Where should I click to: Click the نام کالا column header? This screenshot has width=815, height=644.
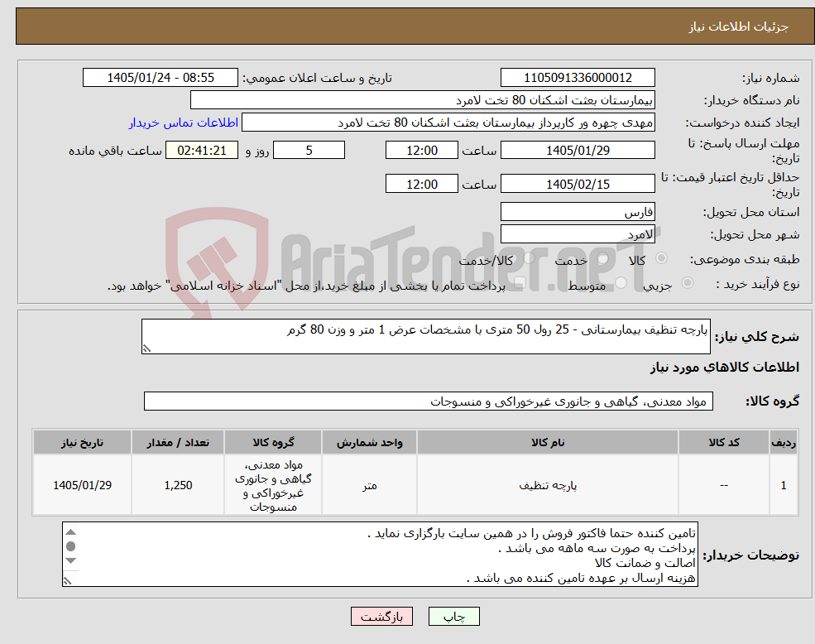tap(547, 442)
